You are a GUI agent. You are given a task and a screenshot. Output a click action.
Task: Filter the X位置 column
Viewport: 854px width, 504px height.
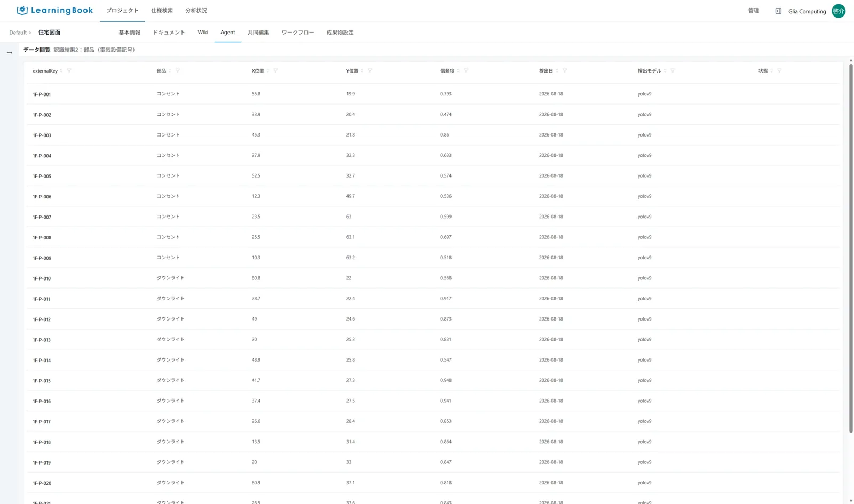(x=275, y=71)
